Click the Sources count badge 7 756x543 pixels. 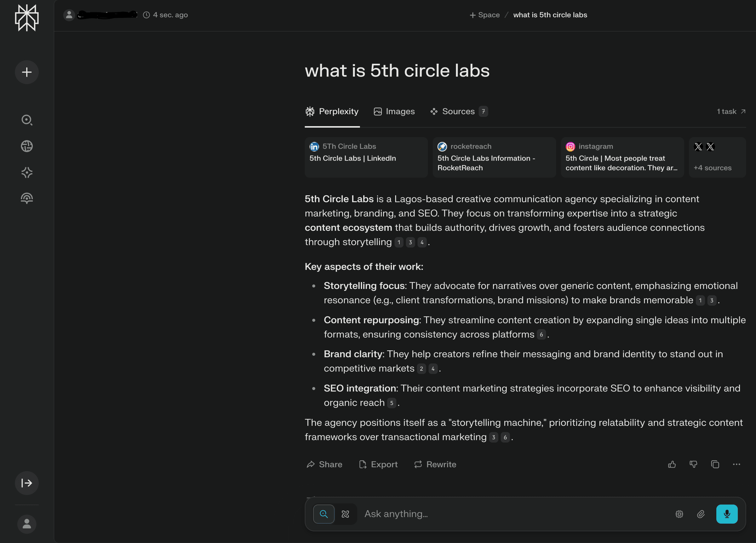[483, 111]
